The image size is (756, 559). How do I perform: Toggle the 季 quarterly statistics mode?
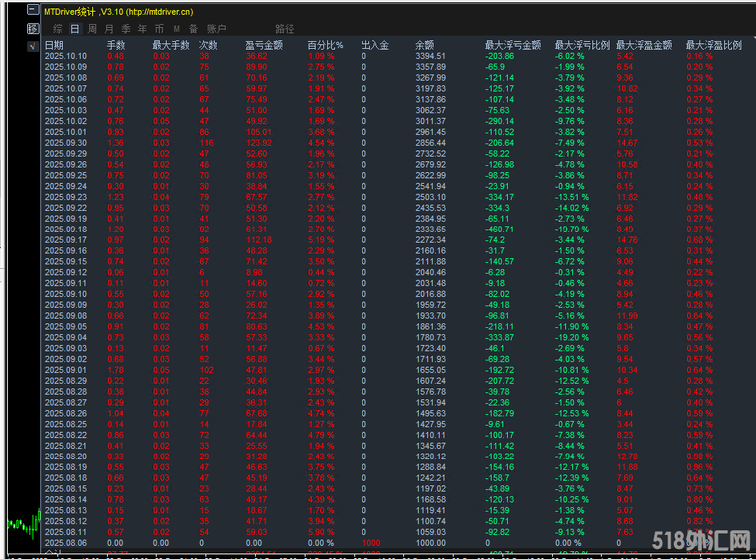pyautogui.click(x=125, y=28)
